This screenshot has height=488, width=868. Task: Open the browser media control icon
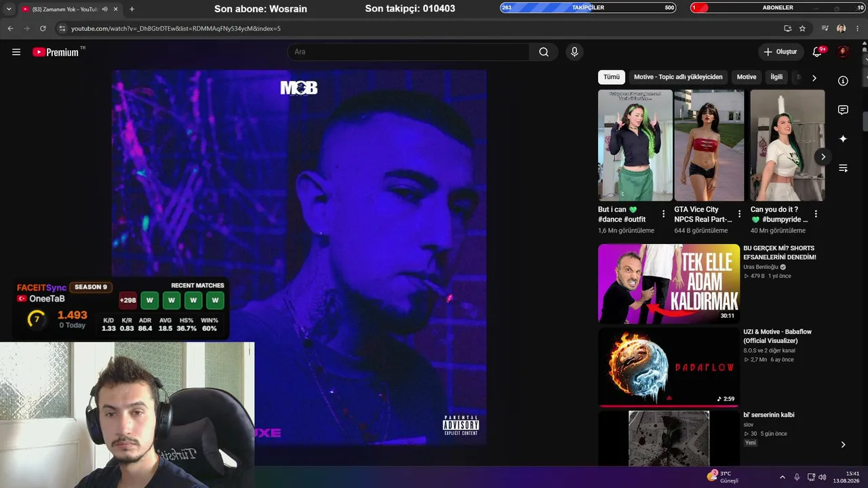(x=825, y=28)
